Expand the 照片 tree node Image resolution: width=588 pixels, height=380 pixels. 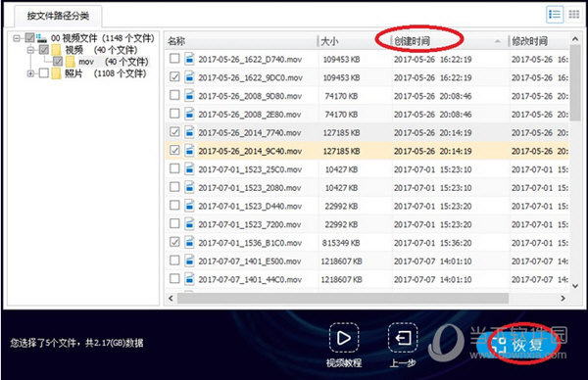point(30,73)
